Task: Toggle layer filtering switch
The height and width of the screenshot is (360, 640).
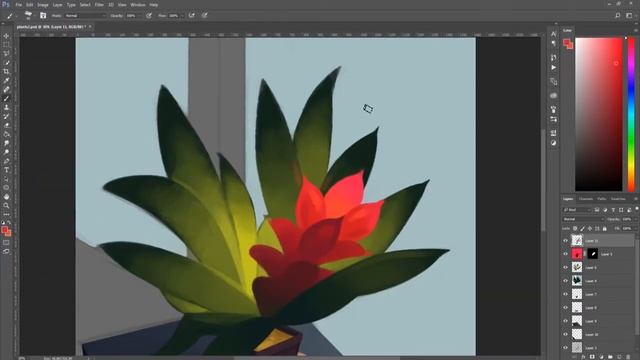Action: pos(637,209)
